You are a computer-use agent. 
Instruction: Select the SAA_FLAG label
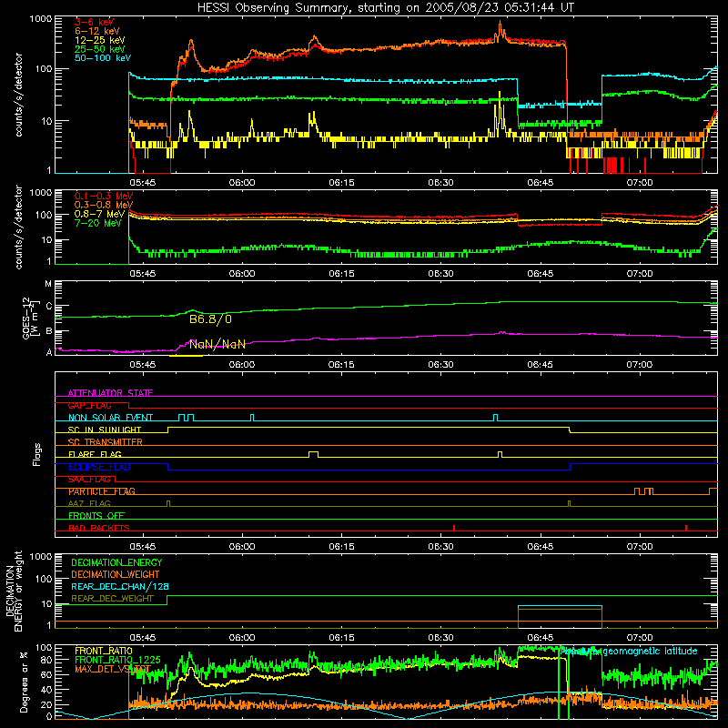89,480
